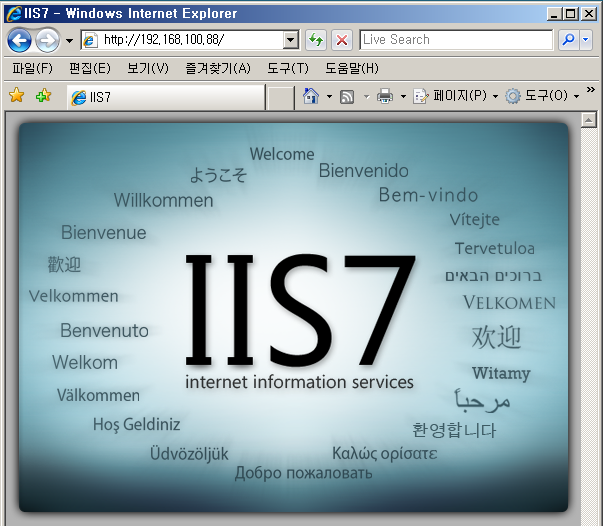Stop loading with the red X icon
603x526 pixels.
coord(341,40)
